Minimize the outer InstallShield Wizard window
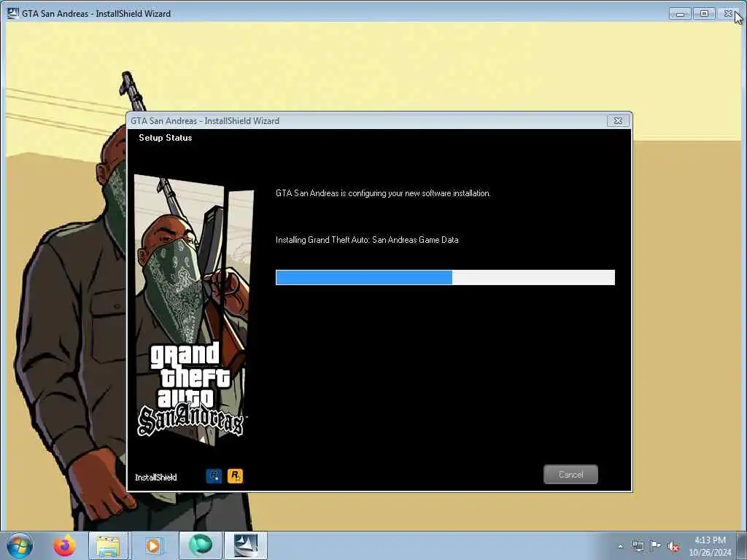This screenshot has height=560, width=747. point(680,14)
